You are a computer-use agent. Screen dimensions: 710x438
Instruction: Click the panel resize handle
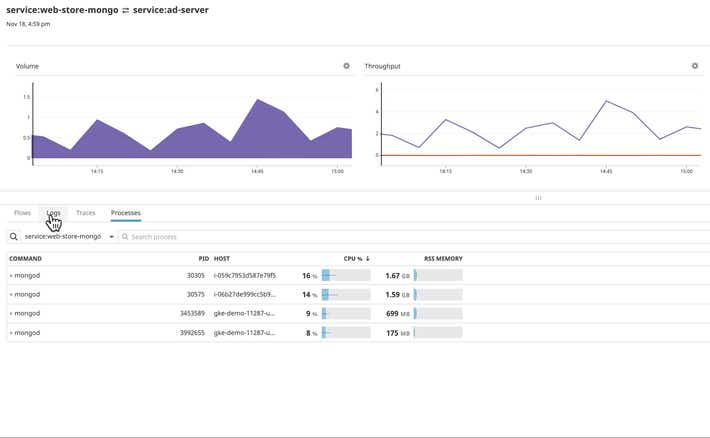538,198
